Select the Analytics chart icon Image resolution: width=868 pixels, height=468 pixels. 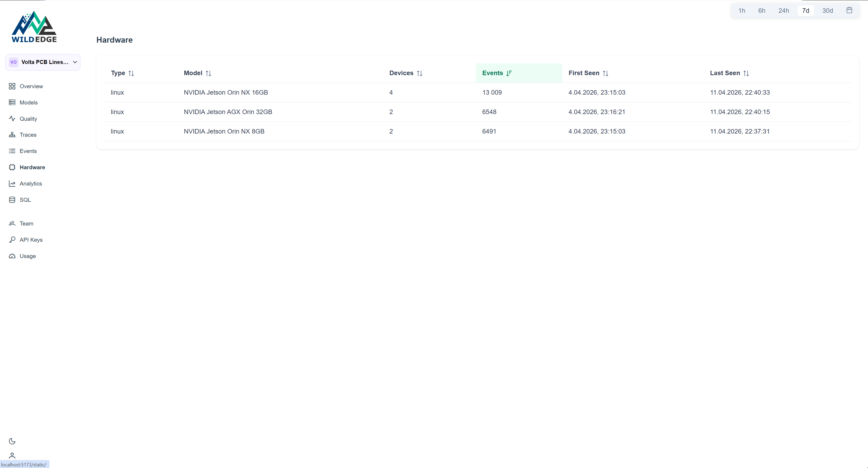12,183
